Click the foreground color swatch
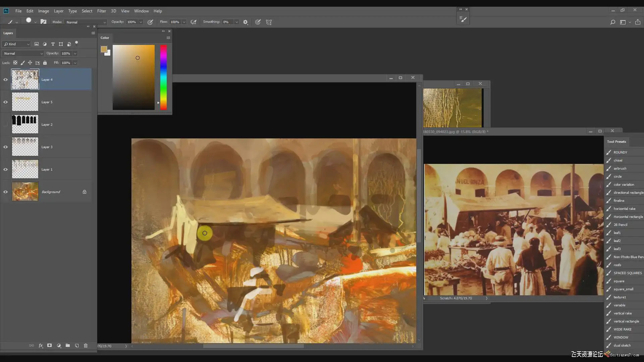This screenshot has width=644, height=362. (104, 50)
